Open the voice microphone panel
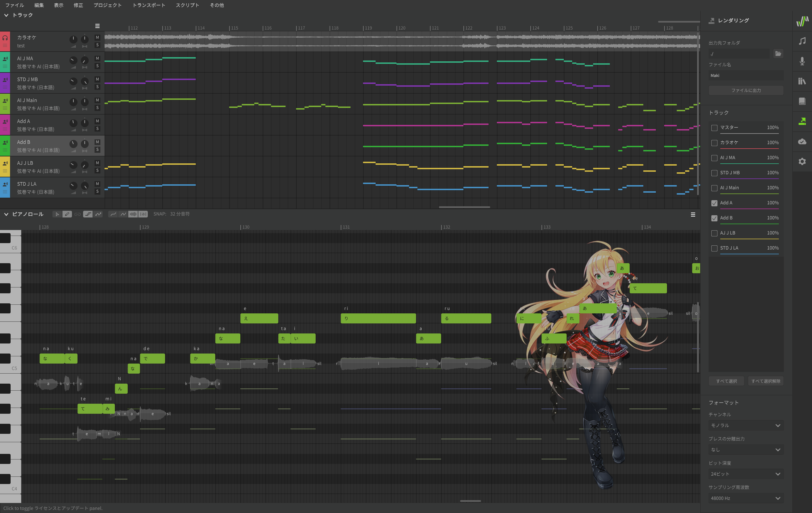The height and width of the screenshot is (513, 812). click(x=802, y=61)
